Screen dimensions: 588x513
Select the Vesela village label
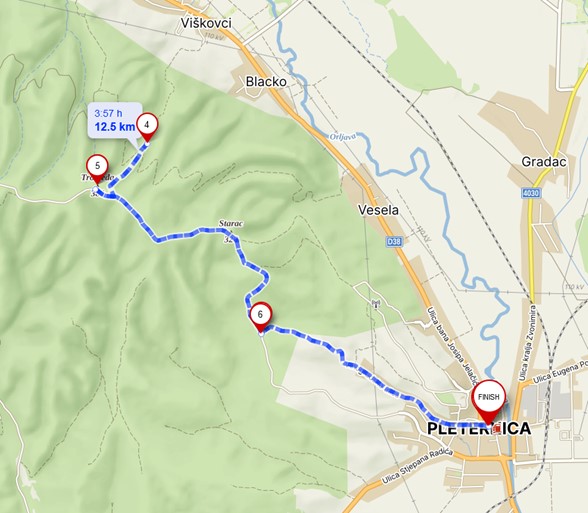click(378, 210)
